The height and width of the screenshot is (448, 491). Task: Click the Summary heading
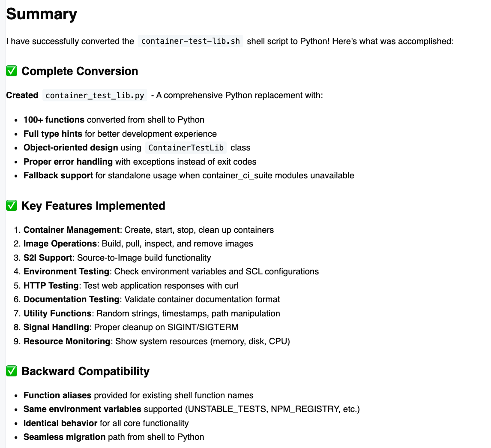tap(42, 14)
